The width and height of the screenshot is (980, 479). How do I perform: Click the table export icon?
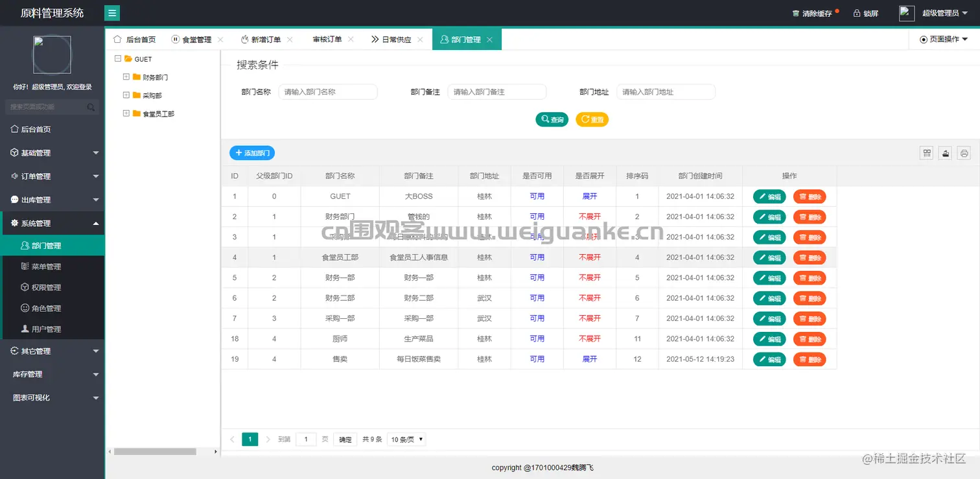946,153
